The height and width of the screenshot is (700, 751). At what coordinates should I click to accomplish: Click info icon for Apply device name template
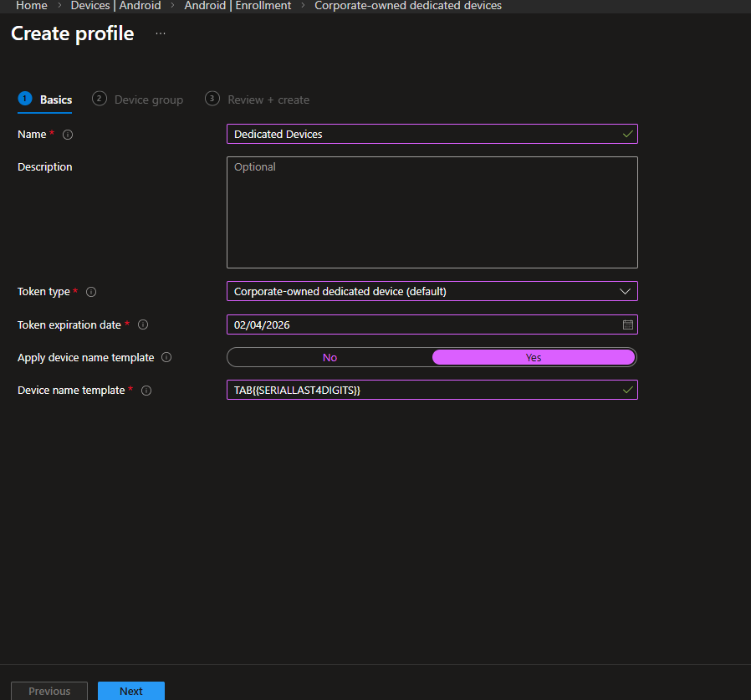click(x=166, y=358)
